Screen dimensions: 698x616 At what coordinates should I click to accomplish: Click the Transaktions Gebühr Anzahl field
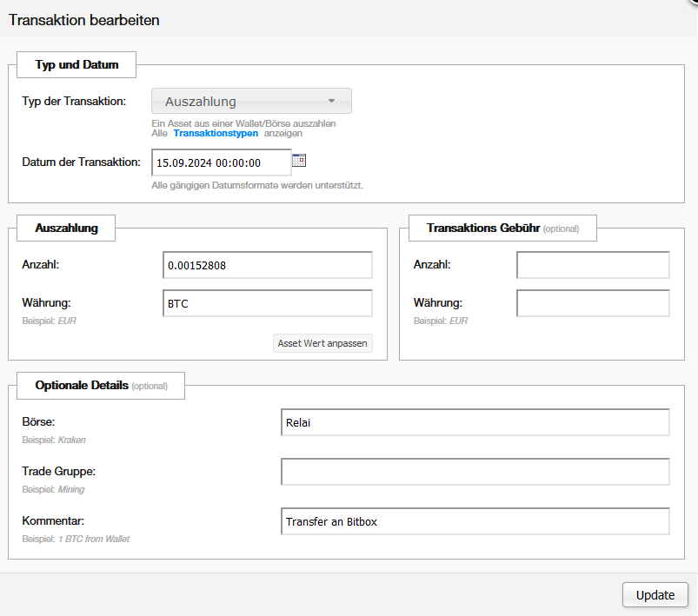pos(593,265)
